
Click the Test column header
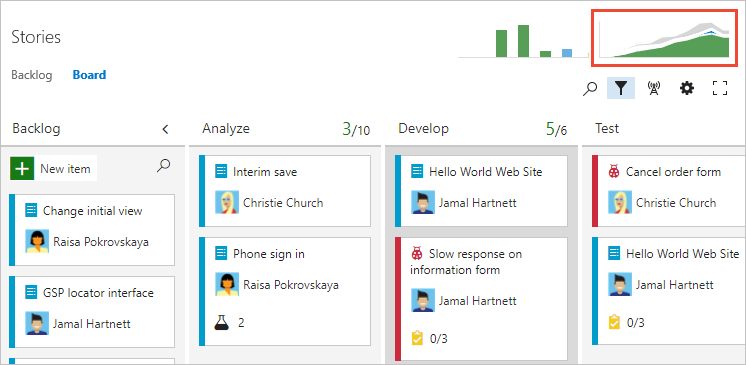click(x=607, y=128)
